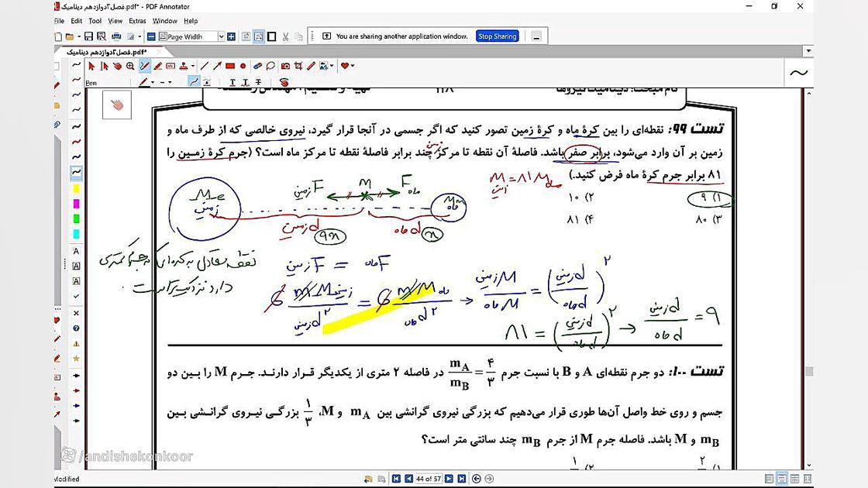Open the Tool menu
Image resolution: width=868 pixels, height=488 pixels.
95,21
